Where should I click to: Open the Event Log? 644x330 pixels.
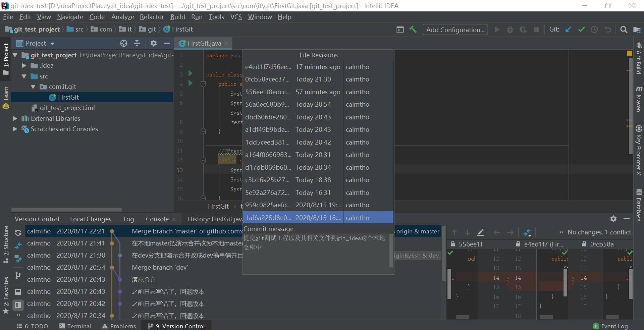610,326
